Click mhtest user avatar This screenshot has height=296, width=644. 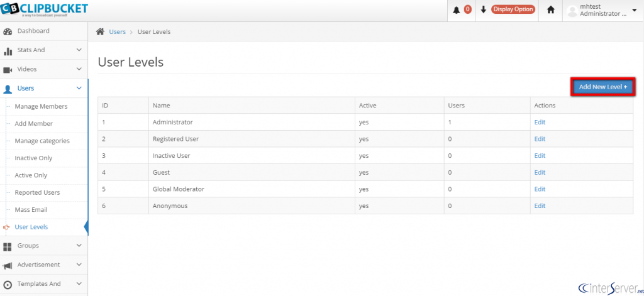point(572,11)
